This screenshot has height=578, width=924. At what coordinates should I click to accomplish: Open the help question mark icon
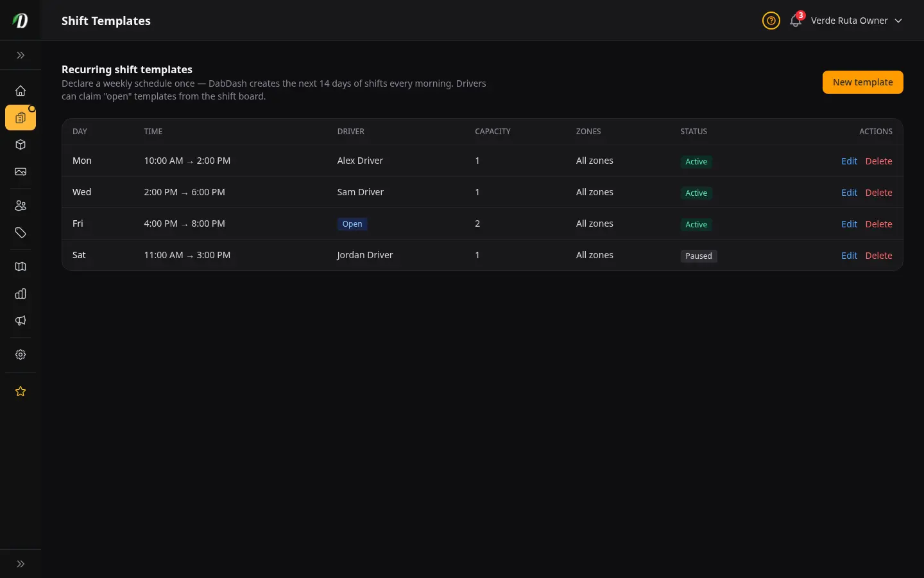771,21
